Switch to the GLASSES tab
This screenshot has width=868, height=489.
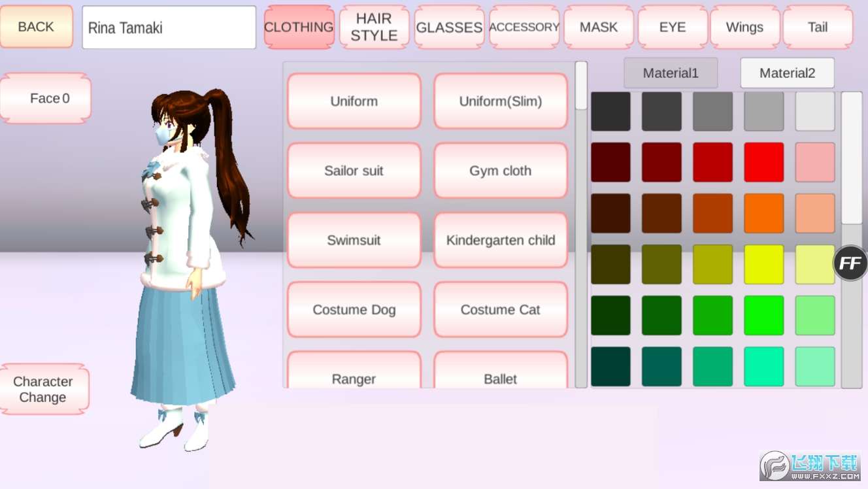click(449, 27)
